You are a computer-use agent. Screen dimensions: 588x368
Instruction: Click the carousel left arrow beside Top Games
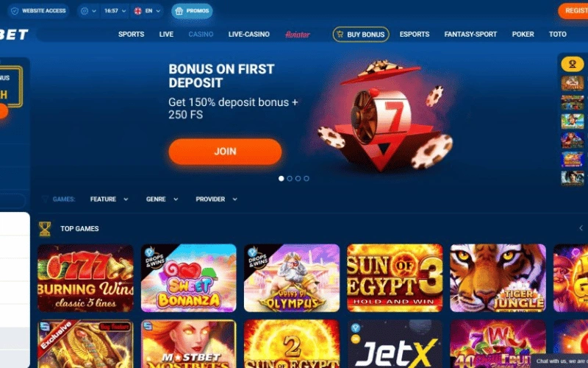(x=581, y=228)
